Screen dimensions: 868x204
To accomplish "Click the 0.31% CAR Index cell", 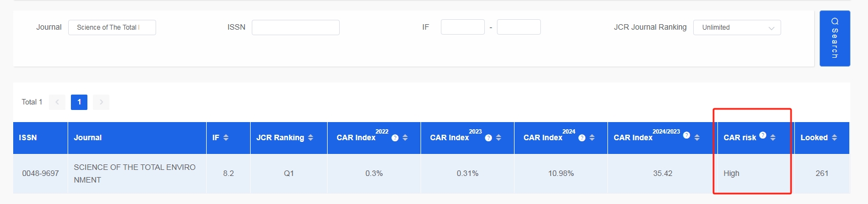I will click(x=468, y=173).
